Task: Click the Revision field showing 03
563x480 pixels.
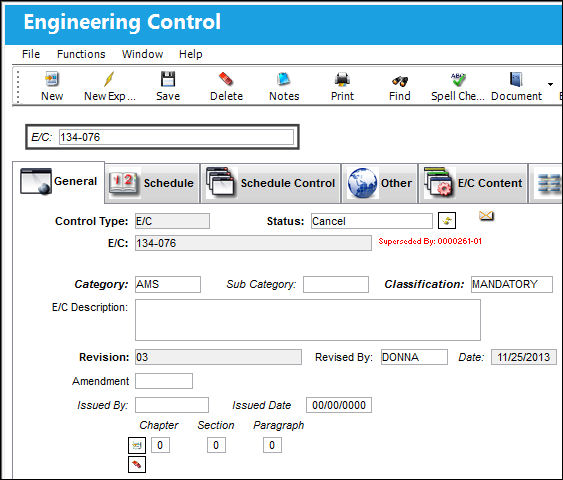Action: pyautogui.click(x=218, y=357)
